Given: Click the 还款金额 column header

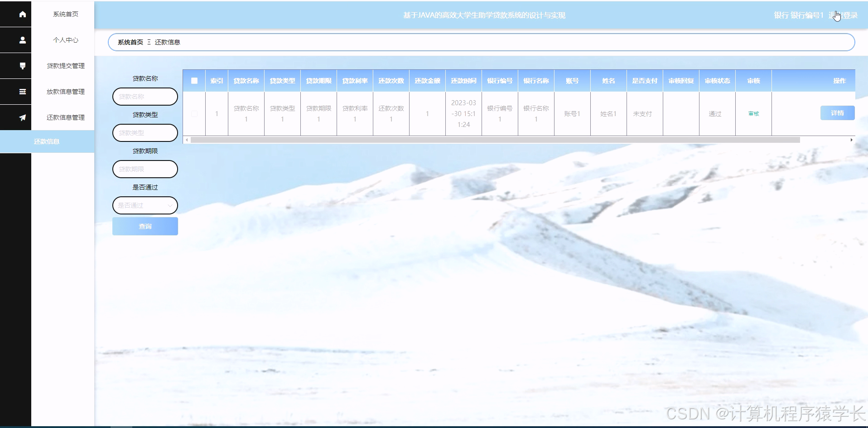Looking at the screenshot, I should click(x=427, y=81).
